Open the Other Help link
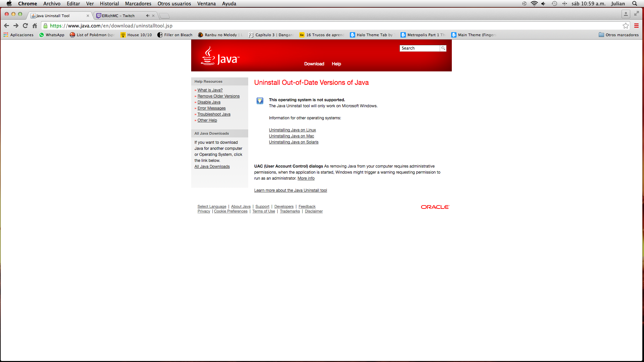The width and height of the screenshot is (644, 362). [x=207, y=120]
